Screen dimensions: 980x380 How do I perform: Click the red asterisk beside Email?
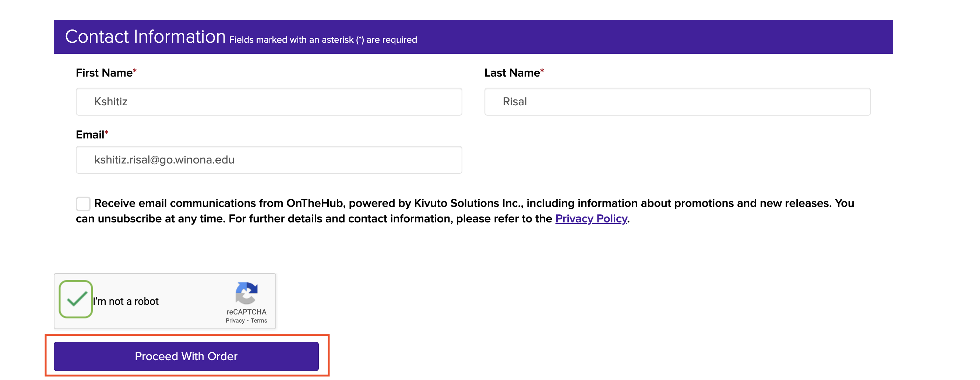coord(106,133)
